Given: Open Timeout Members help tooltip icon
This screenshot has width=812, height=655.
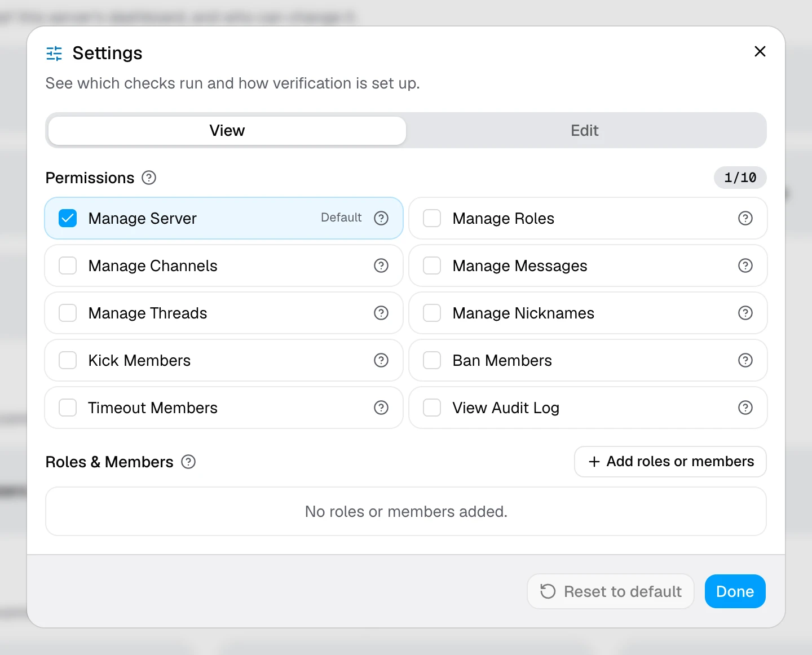Looking at the screenshot, I should tap(381, 408).
